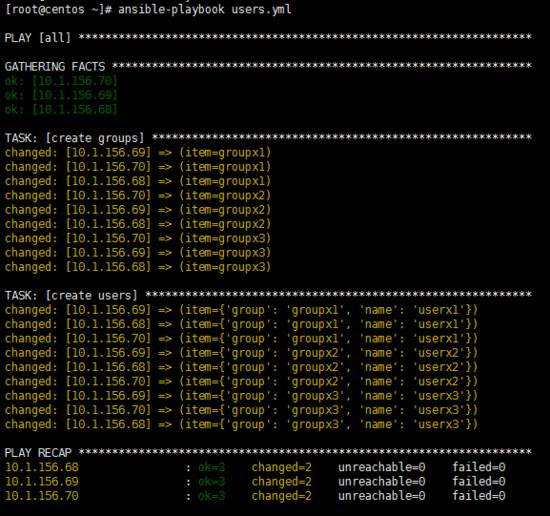This screenshot has width=550, height=516.
Task: Click the TASK: [create users] header
Action: [71, 295]
